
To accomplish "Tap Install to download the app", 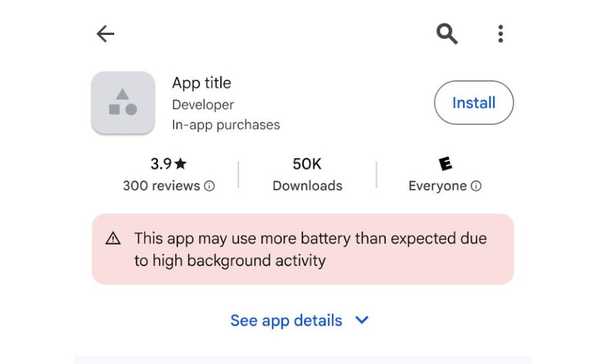I will 473,102.
